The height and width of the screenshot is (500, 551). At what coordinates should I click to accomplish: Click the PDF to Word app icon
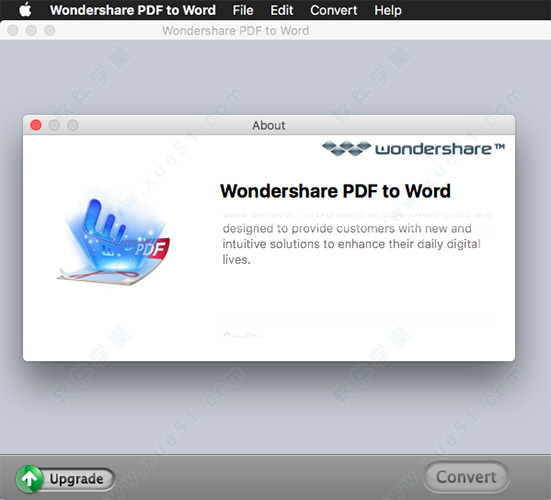click(x=114, y=241)
